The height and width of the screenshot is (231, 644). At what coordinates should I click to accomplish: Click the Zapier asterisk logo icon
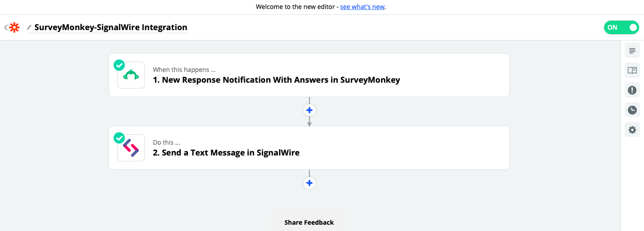[x=14, y=27]
